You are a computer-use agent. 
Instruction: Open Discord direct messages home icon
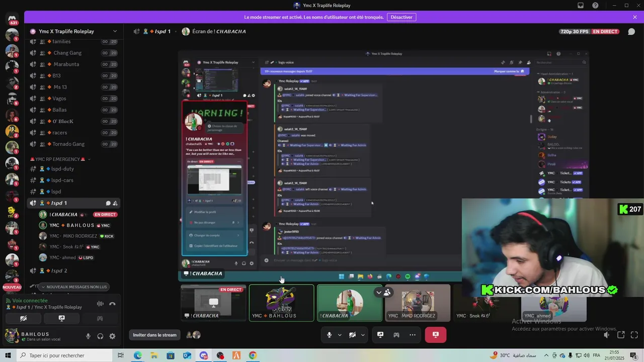point(12,20)
